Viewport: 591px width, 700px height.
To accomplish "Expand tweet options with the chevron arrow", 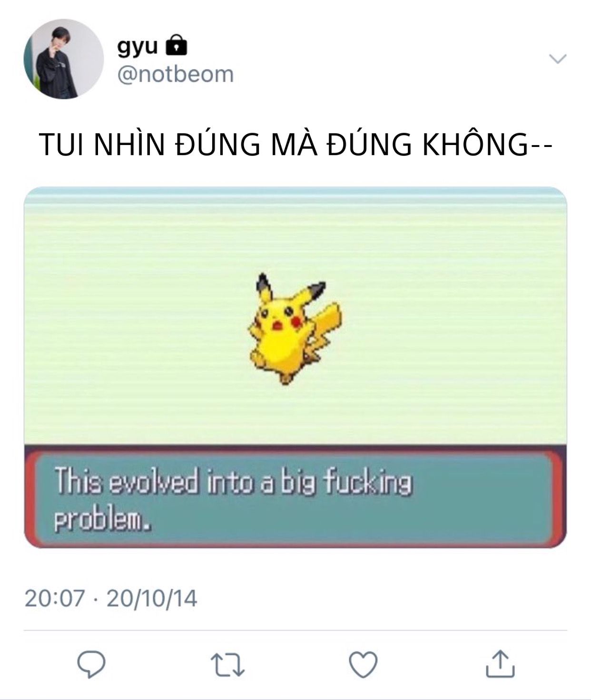I will click(x=558, y=59).
